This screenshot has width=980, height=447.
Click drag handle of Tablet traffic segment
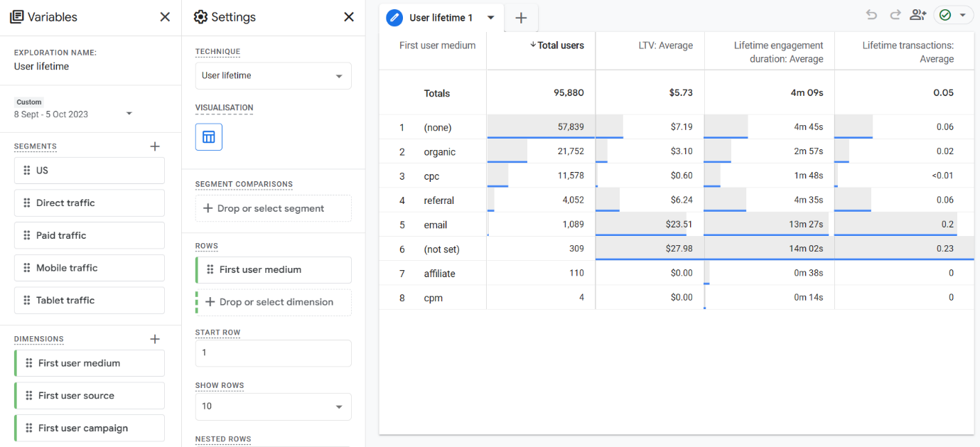pyautogui.click(x=27, y=301)
